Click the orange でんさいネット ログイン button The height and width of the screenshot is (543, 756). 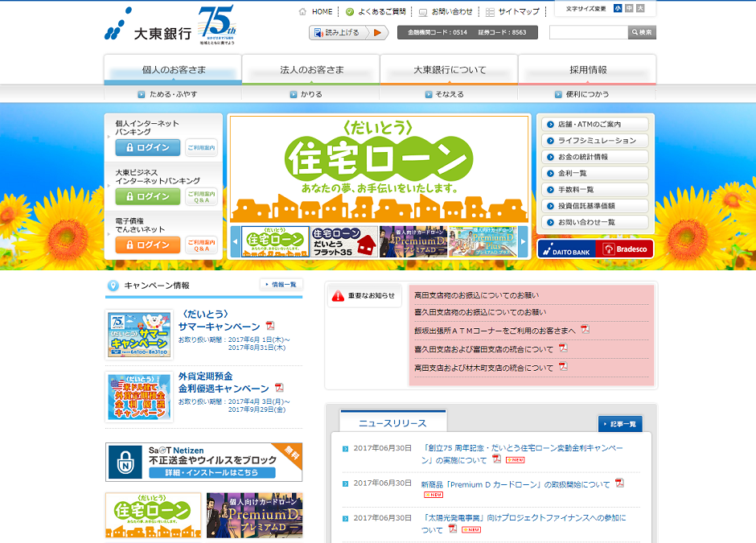click(147, 245)
